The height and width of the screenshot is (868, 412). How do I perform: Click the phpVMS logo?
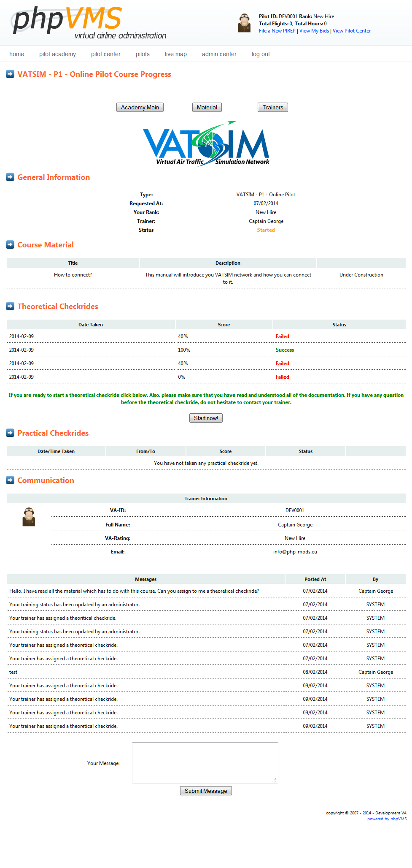pyautogui.click(x=89, y=23)
